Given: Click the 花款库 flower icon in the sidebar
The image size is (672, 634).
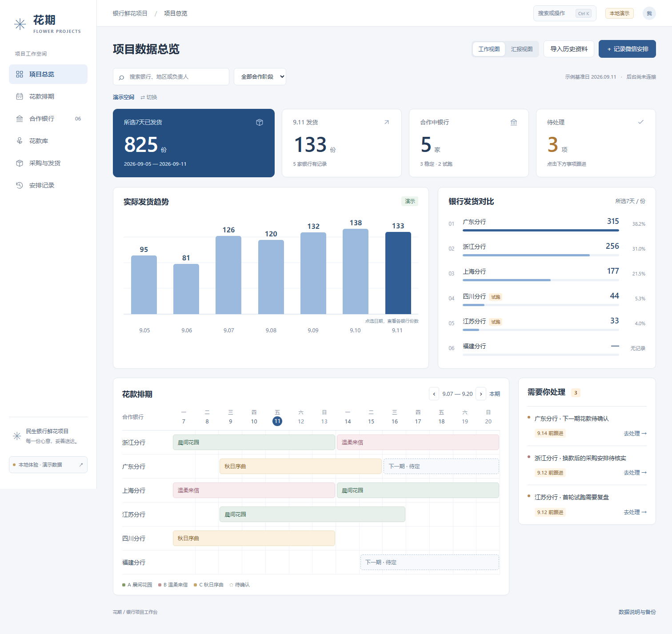Looking at the screenshot, I should [x=20, y=141].
